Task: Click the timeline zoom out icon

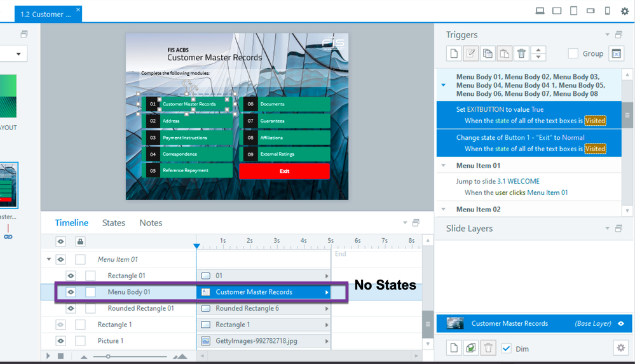Action: pyautogui.click(x=84, y=357)
